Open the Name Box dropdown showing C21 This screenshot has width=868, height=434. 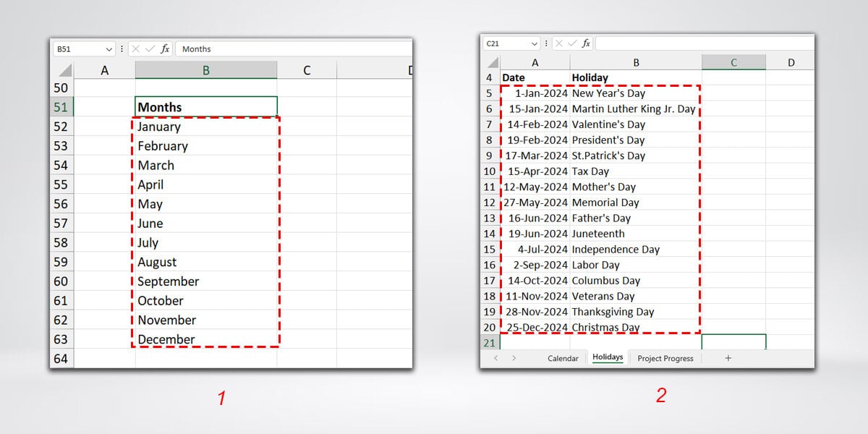point(535,43)
